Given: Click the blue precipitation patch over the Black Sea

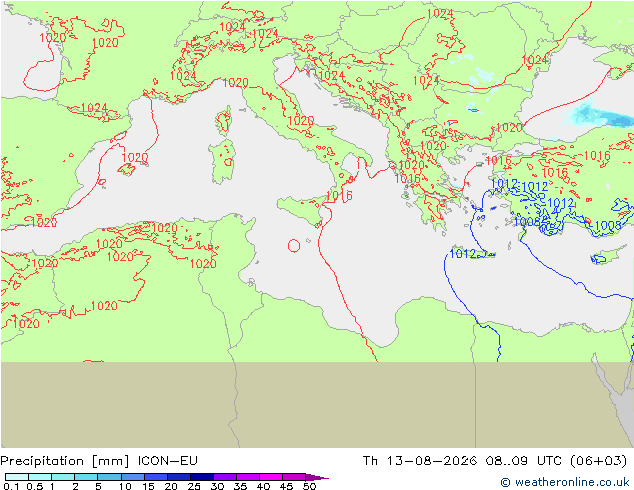Looking at the screenshot, I should [598, 114].
